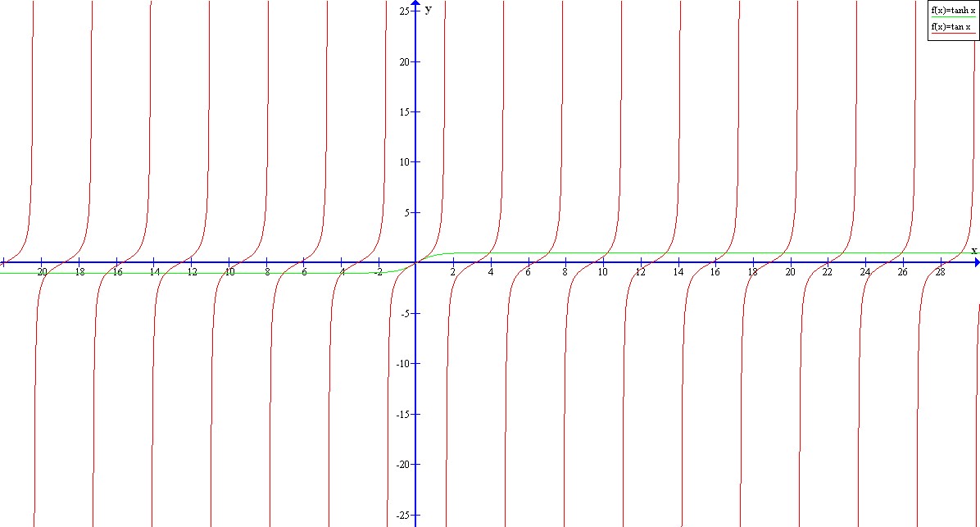Click the x-axis tick label 24
Viewport: 980px width, 527px height.
pos(865,272)
